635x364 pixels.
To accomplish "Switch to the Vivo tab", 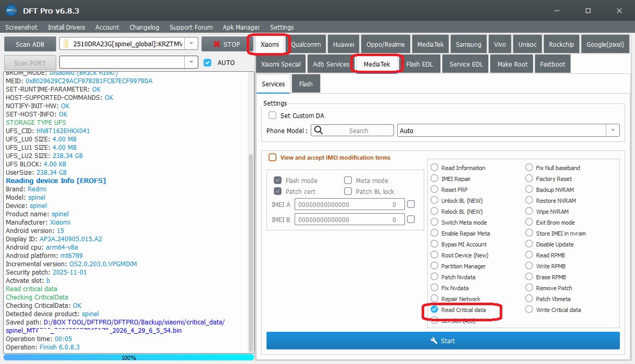I will 500,44.
